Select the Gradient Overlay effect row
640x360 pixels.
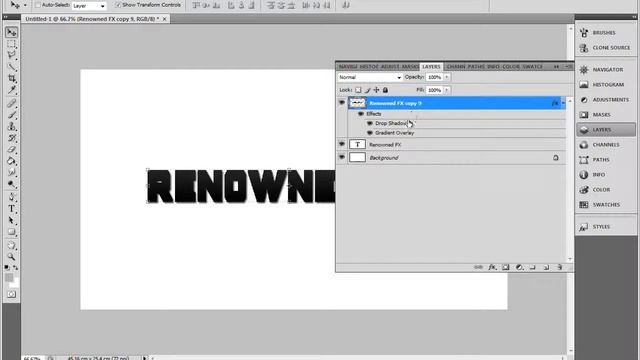456,133
